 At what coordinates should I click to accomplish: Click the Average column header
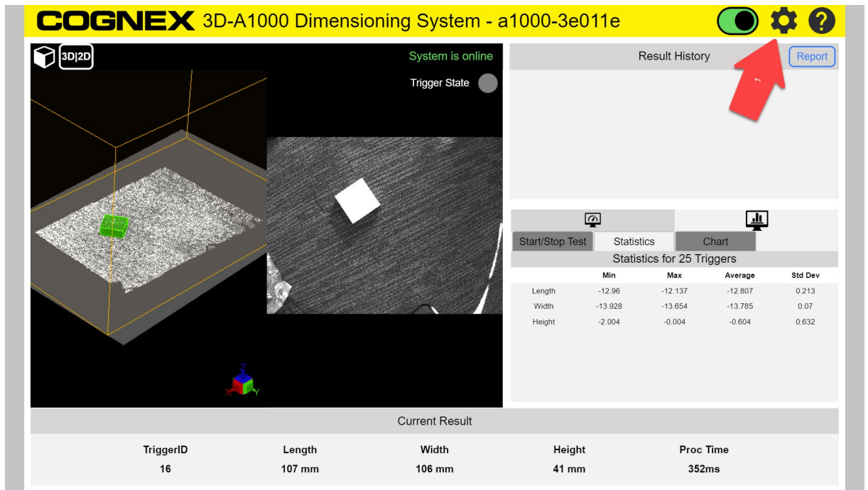[739, 276]
